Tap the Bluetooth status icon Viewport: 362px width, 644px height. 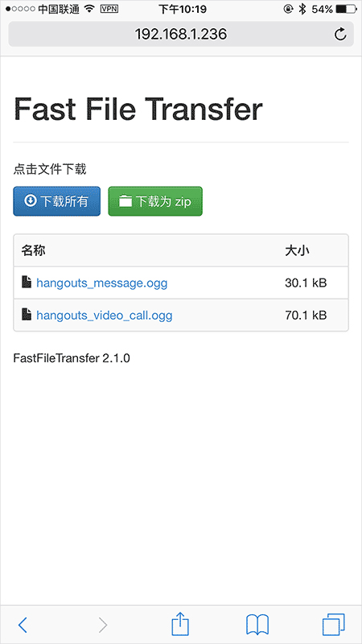coord(302,9)
